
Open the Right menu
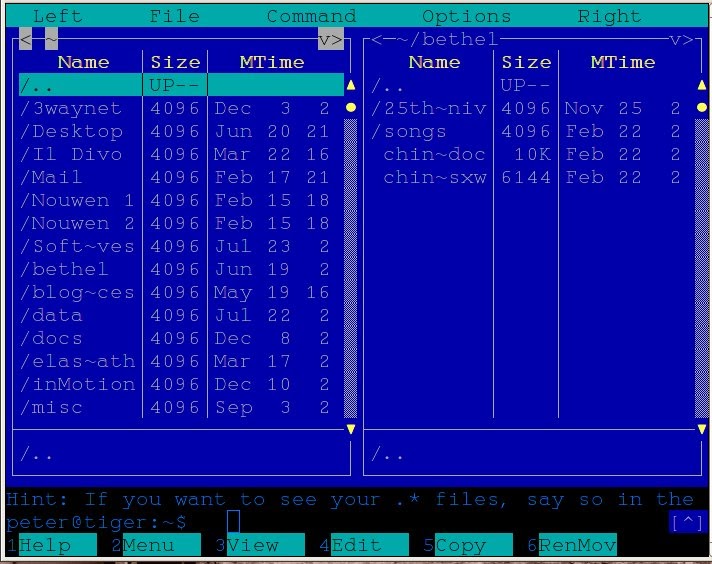pos(609,16)
